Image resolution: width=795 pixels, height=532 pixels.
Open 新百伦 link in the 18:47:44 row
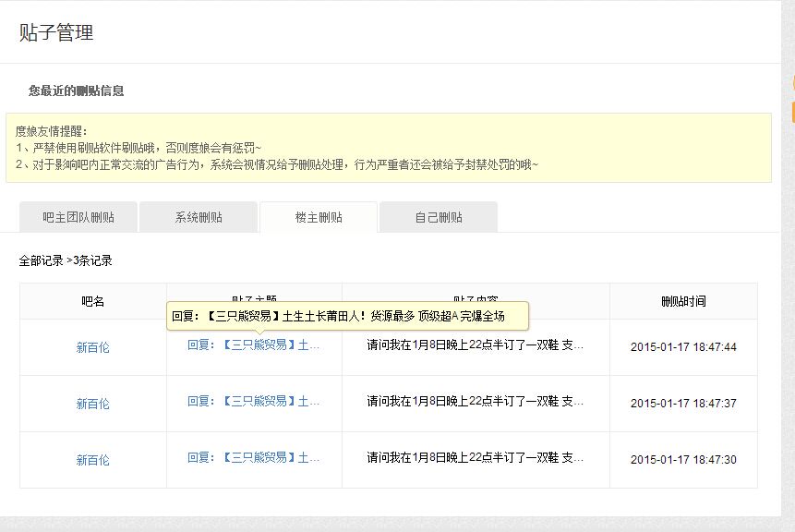pos(92,347)
